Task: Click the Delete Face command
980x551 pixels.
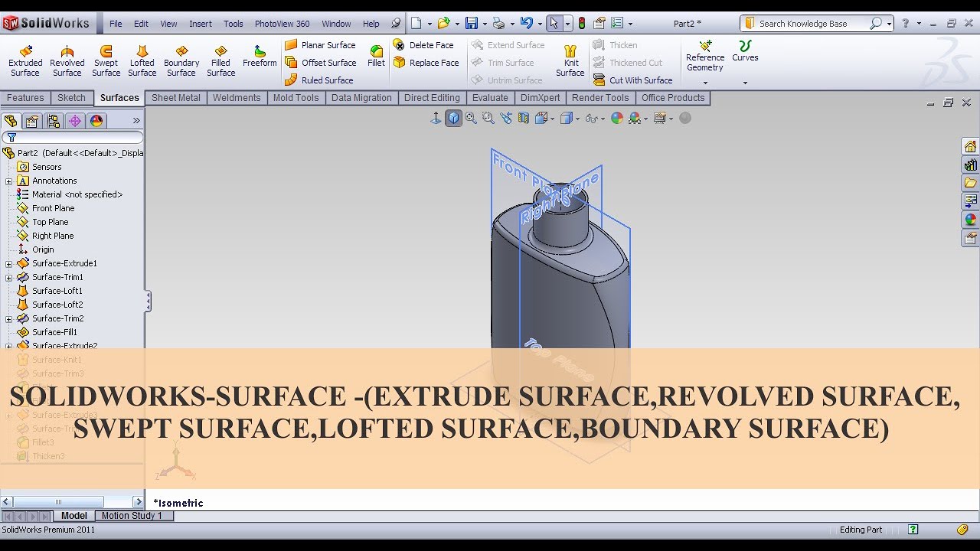Action: click(x=423, y=45)
